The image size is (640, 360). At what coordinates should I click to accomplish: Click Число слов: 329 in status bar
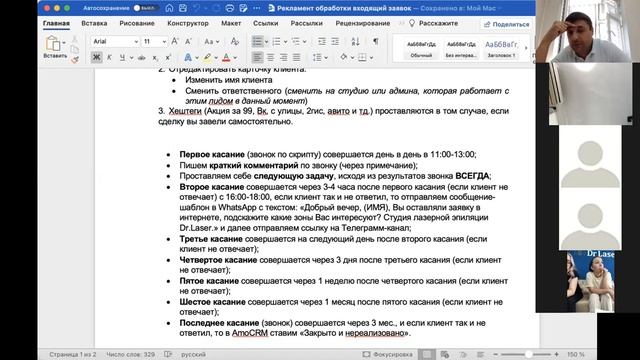[130, 354]
